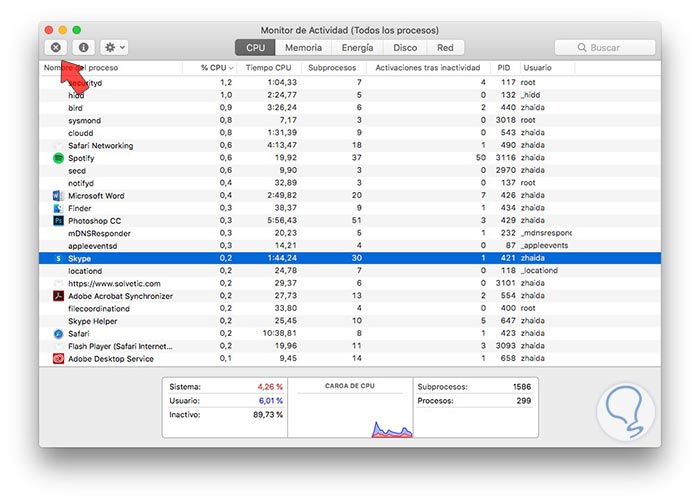Viewport: 700px width, 503px height.
Task: Sort by Activaciones tras inactividad column
Action: pos(428,68)
